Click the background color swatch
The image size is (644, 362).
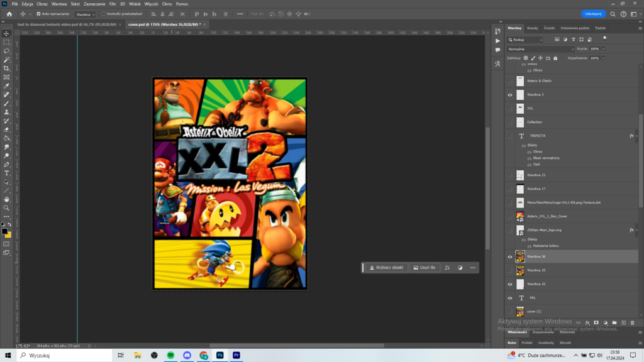(9, 235)
